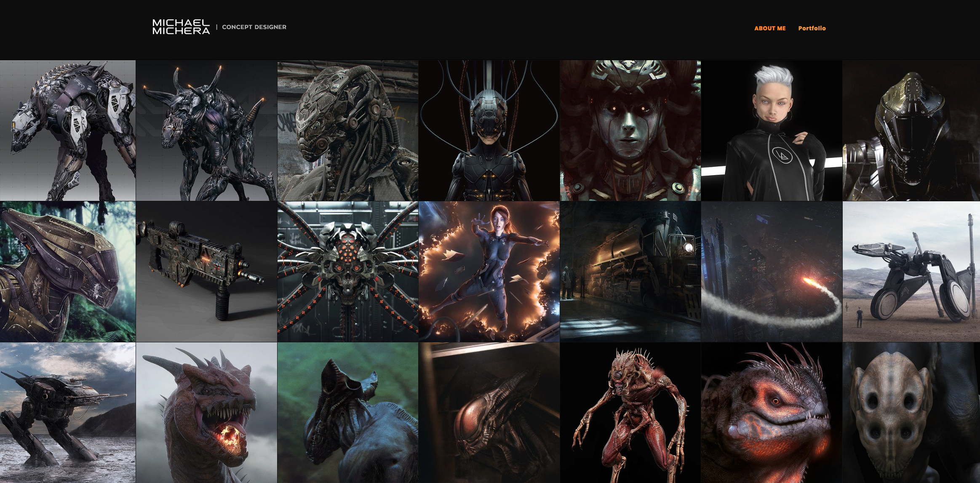Image resolution: width=980 pixels, height=483 pixels.
Task: Open the cyborg with hanging cables thumbnail
Action: point(489,131)
